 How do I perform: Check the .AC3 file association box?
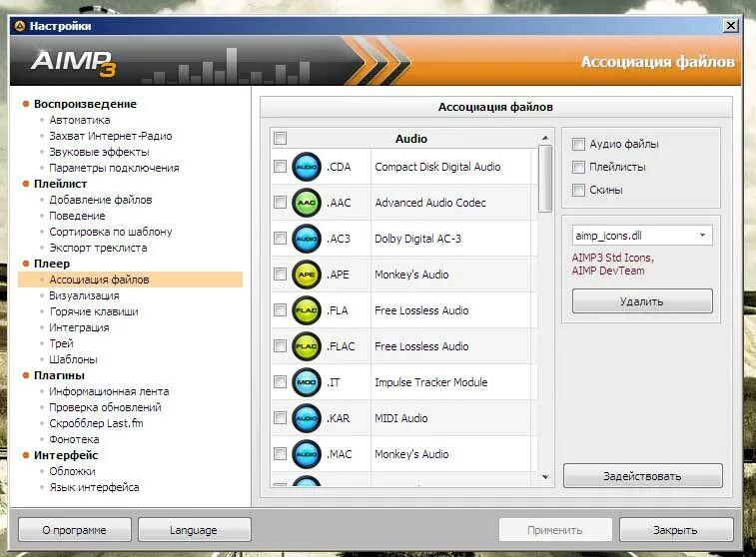coord(280,238)
